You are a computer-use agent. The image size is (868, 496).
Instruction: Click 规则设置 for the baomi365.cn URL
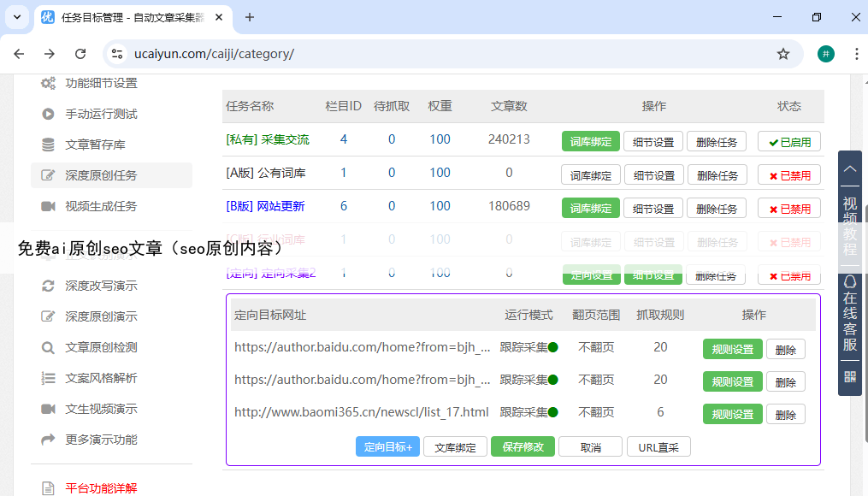click(732, 414)
